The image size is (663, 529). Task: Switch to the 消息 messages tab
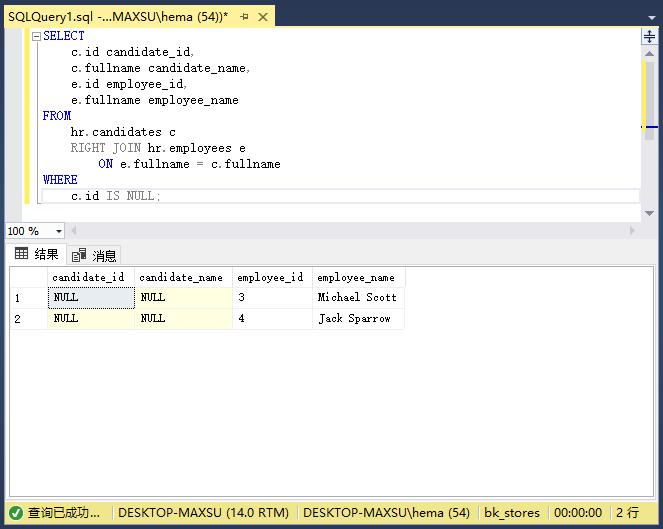coord(94,255)
